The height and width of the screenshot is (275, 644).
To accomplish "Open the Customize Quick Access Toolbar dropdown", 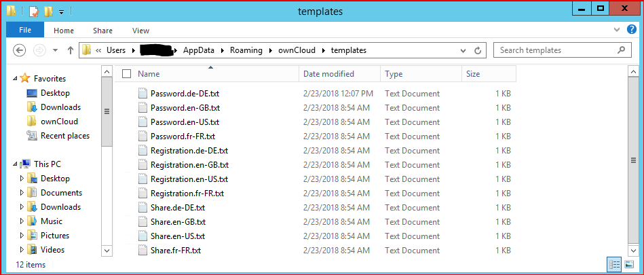I will (x=61, y=12).
